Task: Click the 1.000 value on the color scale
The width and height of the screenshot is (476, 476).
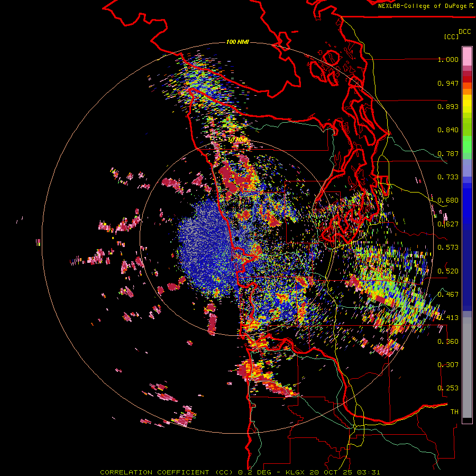Action: tap(448, 59)
